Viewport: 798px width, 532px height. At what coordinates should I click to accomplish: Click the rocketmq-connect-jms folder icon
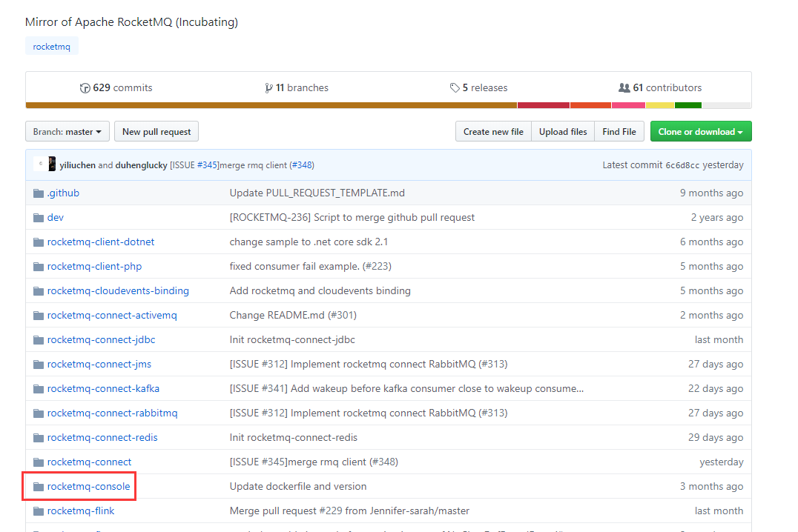[x=39, y=364]
